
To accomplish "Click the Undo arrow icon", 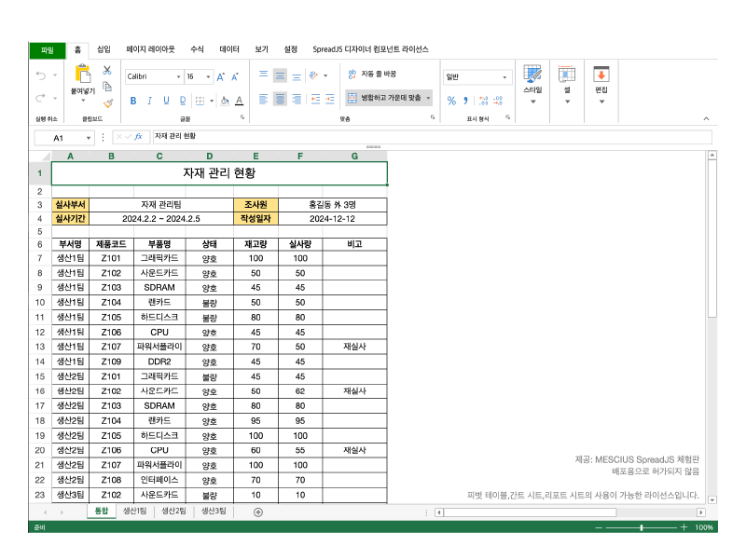I will (41, 75).
